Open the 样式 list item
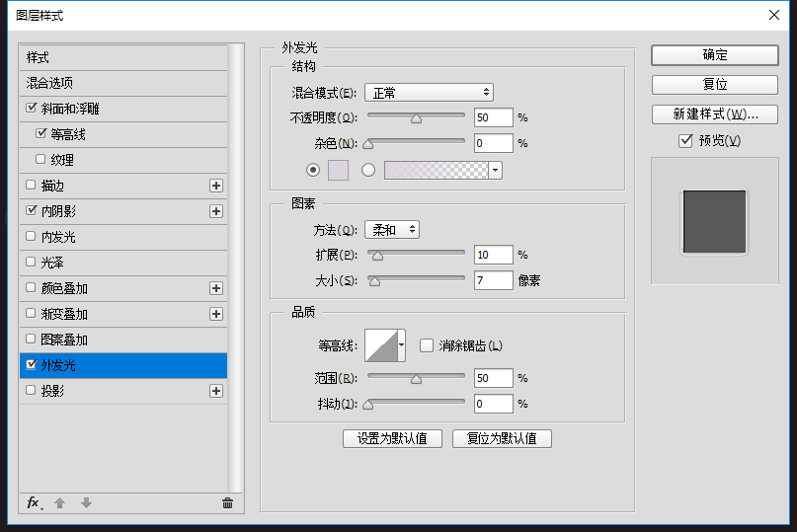The width and height of the screenshot is (797, 532). pos(123,57)
